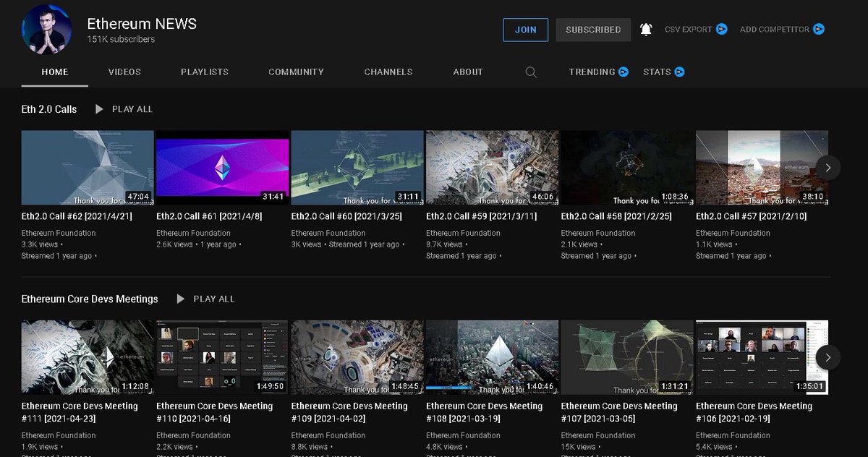Open thumbnail of Eth2.0 Call #57

click(762, 168)
